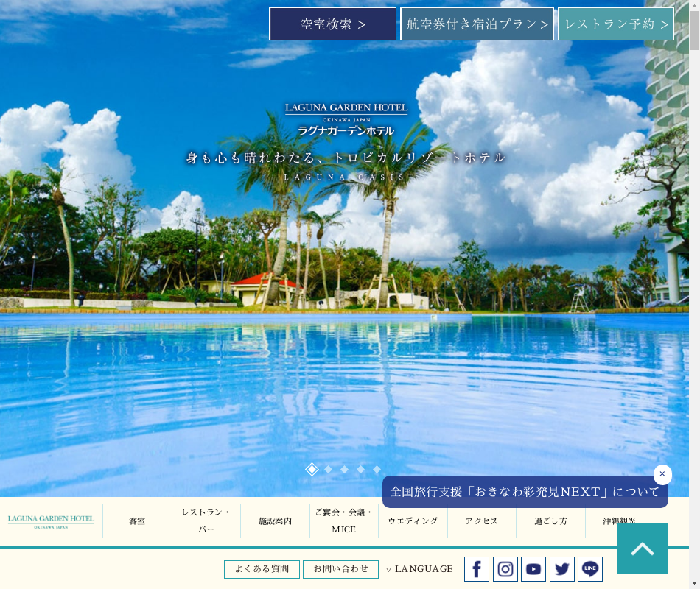This screenshot has height=589, width=700.
Task: Expand the LANGUAGE dropdown
Action: 419,569
